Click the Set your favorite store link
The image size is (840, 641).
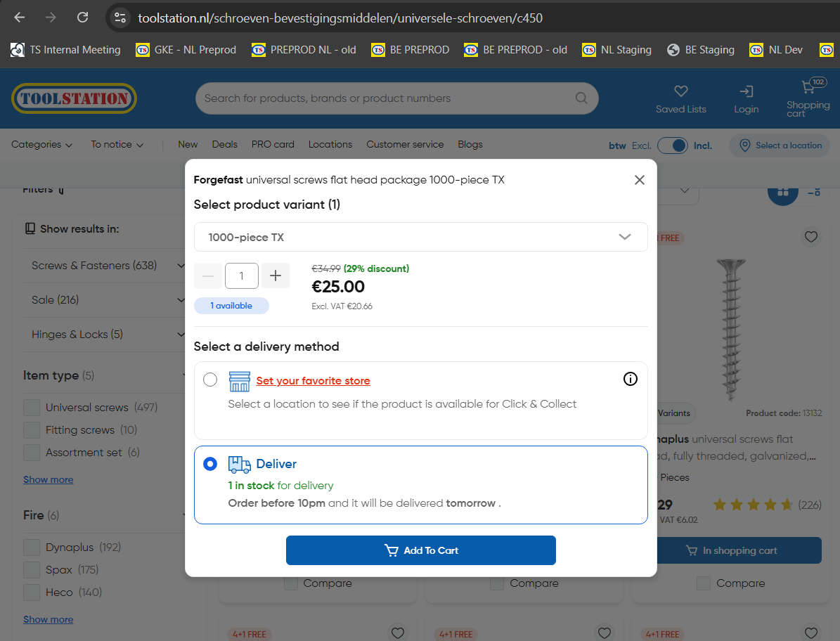tap(313, 381)
